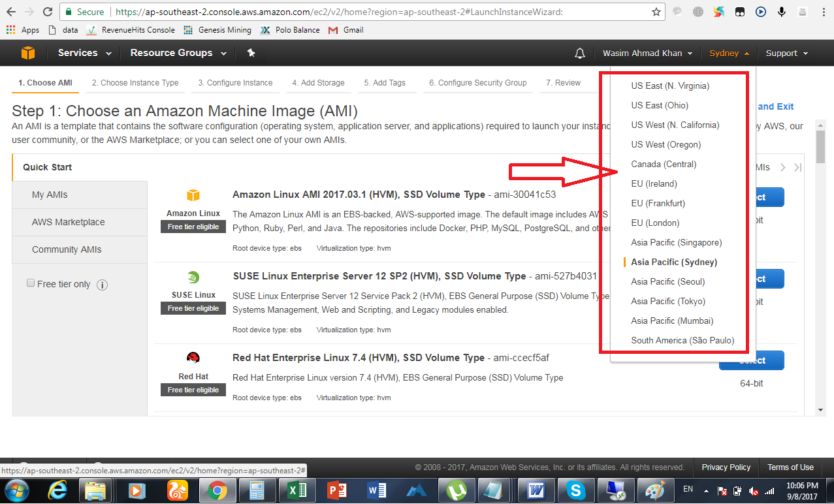
Task: Collapse the Sydney region dropdown
Action: tap(729, 54)
